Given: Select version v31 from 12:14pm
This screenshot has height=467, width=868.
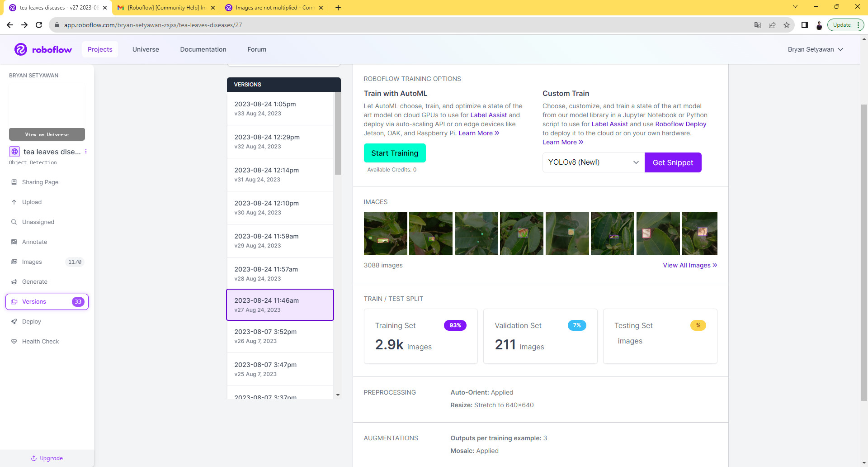Looking at the screenshot, I should click(x=280, y=175).
